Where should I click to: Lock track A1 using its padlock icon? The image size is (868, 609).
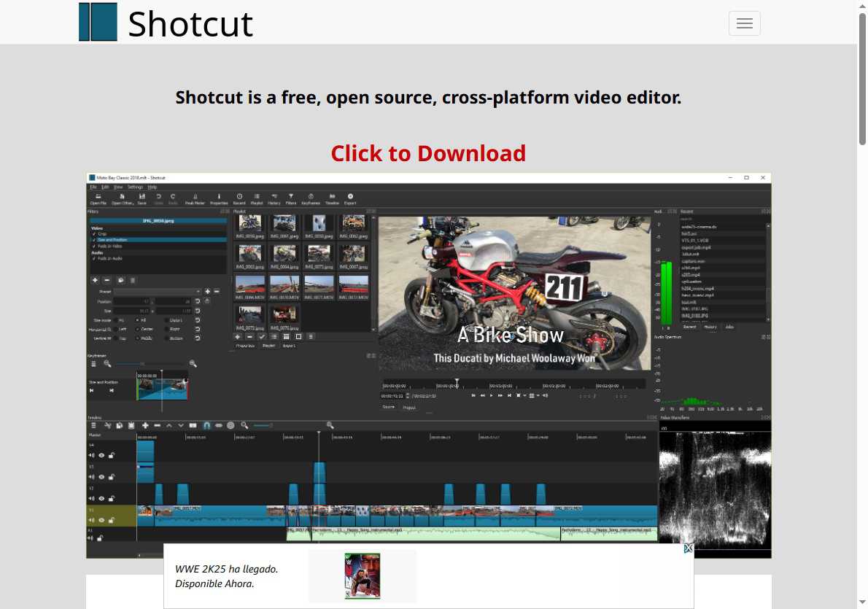pos(100,538)
